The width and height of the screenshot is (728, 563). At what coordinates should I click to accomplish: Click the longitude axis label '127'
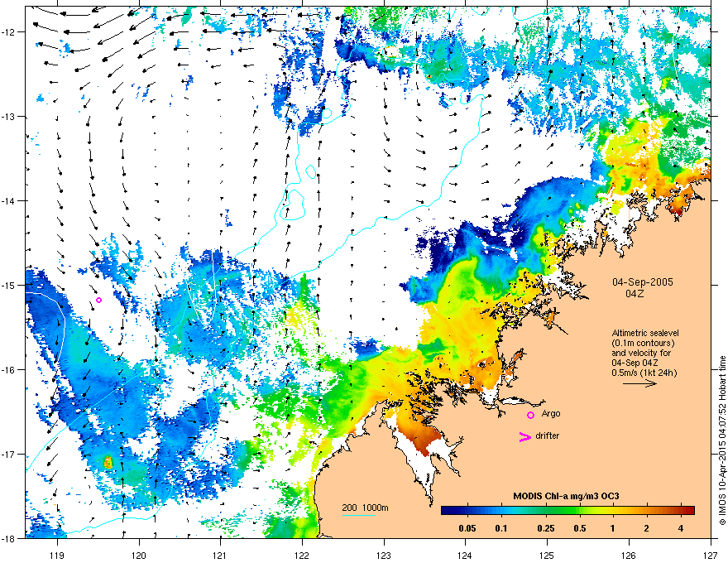(x=711, y=555)
